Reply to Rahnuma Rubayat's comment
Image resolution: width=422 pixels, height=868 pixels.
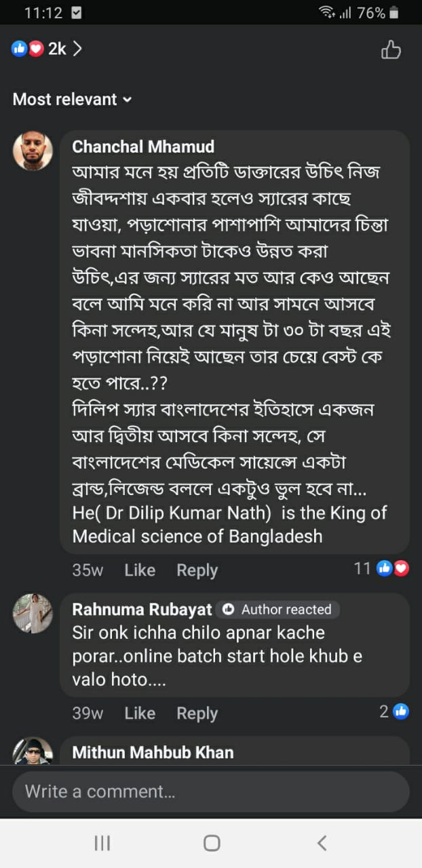click(197, 713)
